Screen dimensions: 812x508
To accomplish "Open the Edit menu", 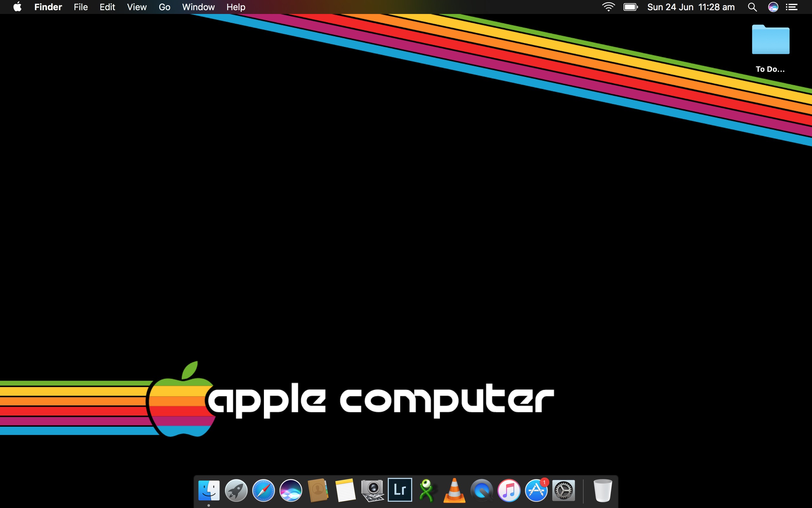I will tap(107, 7).
